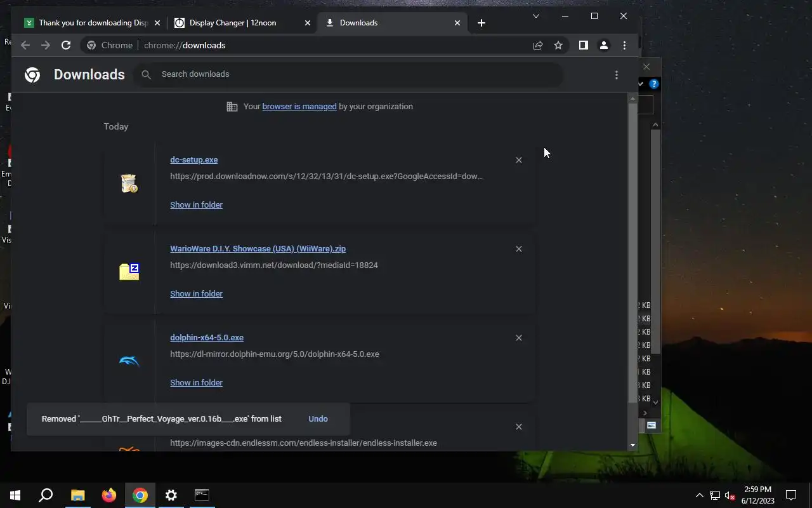Screen dimensions: 812x508
Task: Open WarioWare D.I.Y. Showcase zip link
Action: tap(258, 249)
